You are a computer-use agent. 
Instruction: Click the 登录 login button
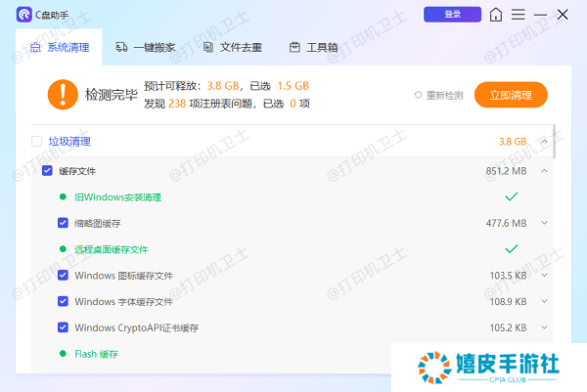(x=452, y=15)
